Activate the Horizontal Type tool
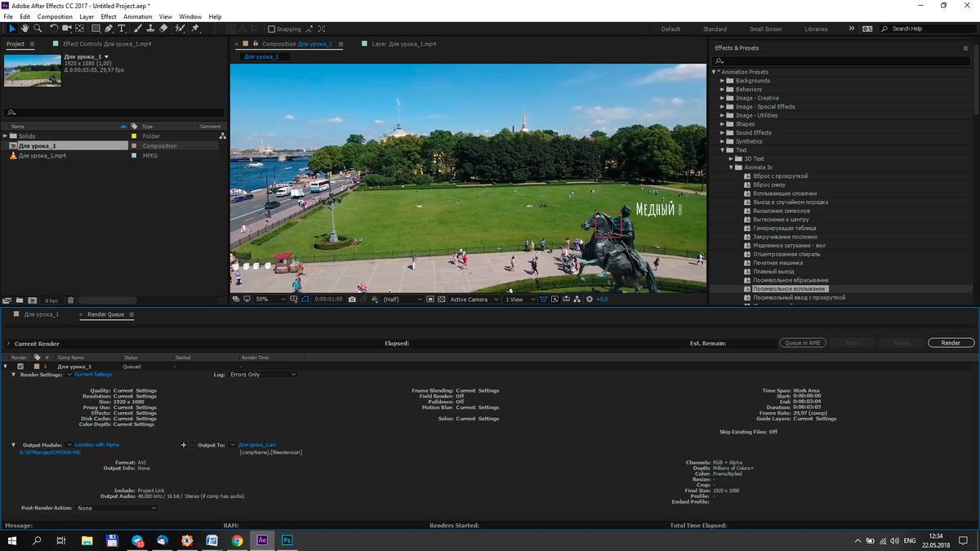Screen dimensions: 980x551 point(122,29)
